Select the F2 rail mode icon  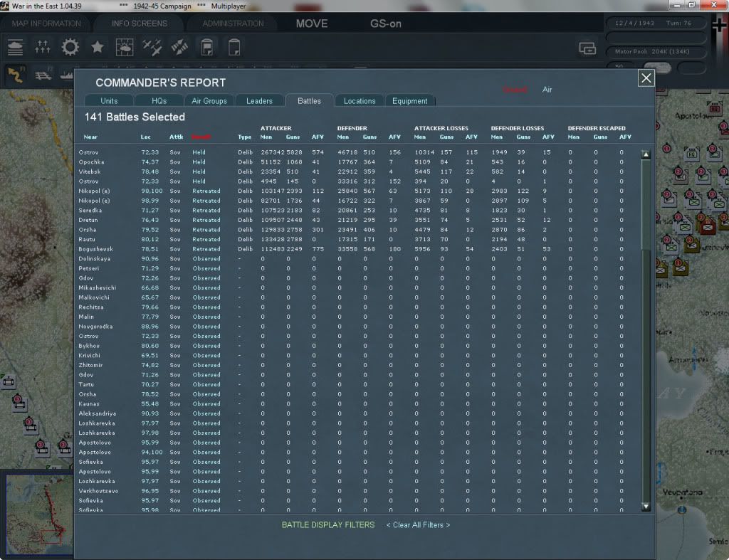click(x=43, y=74)
